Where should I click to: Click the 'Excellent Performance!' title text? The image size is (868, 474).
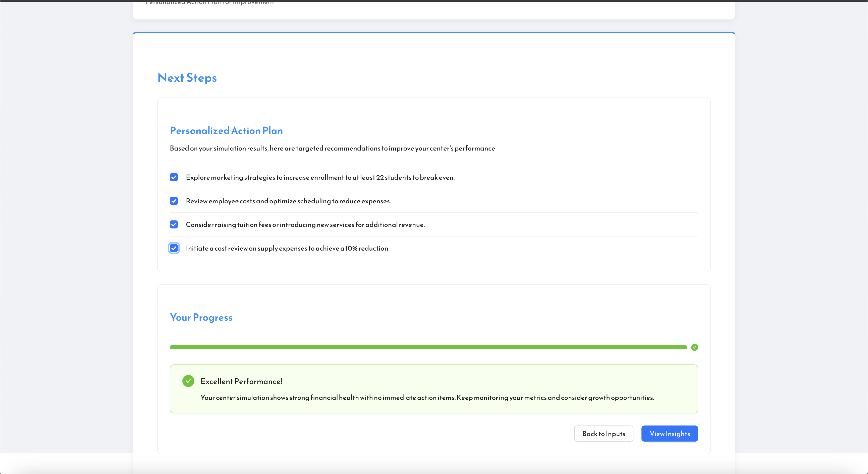pyautogui.click(x=241, y=381)
